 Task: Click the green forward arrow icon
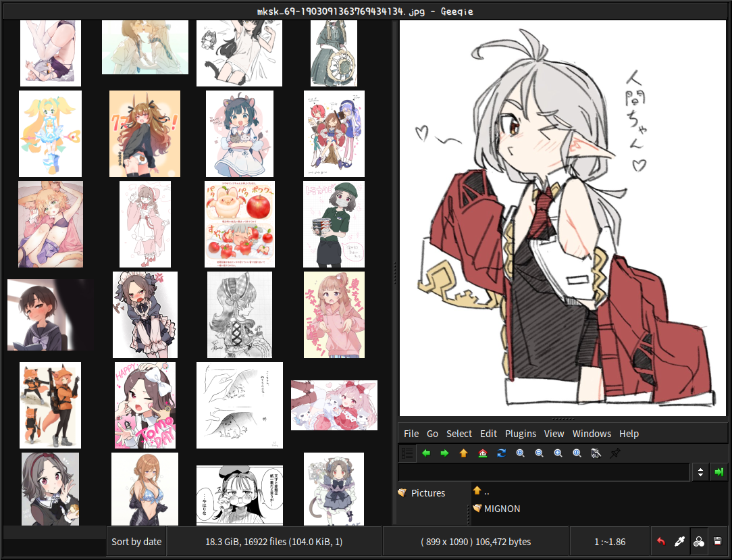coord(444,453)
